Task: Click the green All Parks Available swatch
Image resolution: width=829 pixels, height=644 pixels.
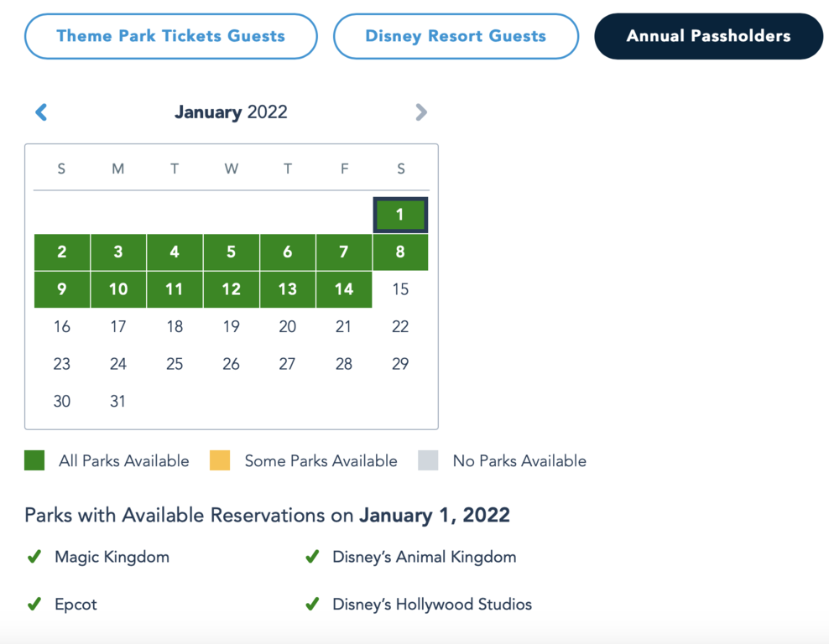Action: (x=34, y=460)
